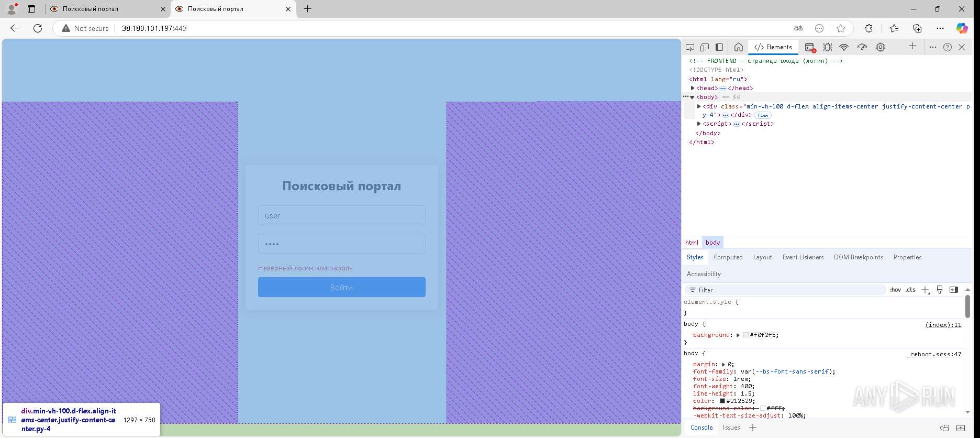Expand head ellipsis to show children

click(x=723, y=89)
